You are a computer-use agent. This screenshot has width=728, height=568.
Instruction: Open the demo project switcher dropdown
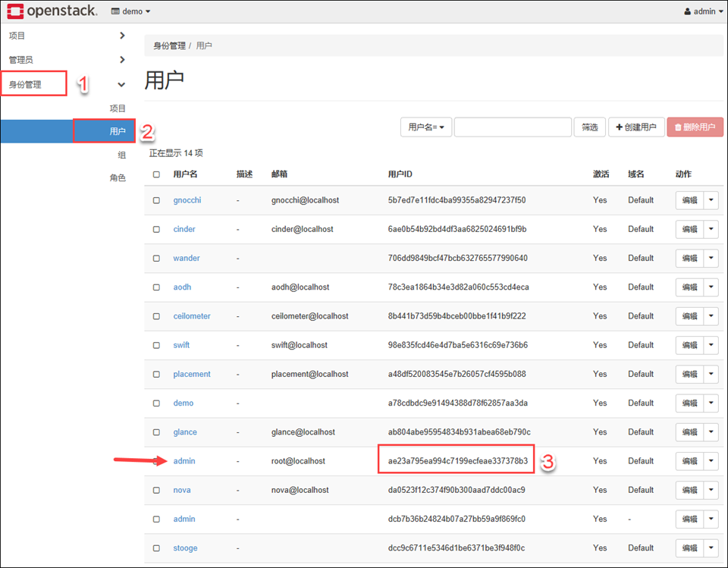(130, 11)
